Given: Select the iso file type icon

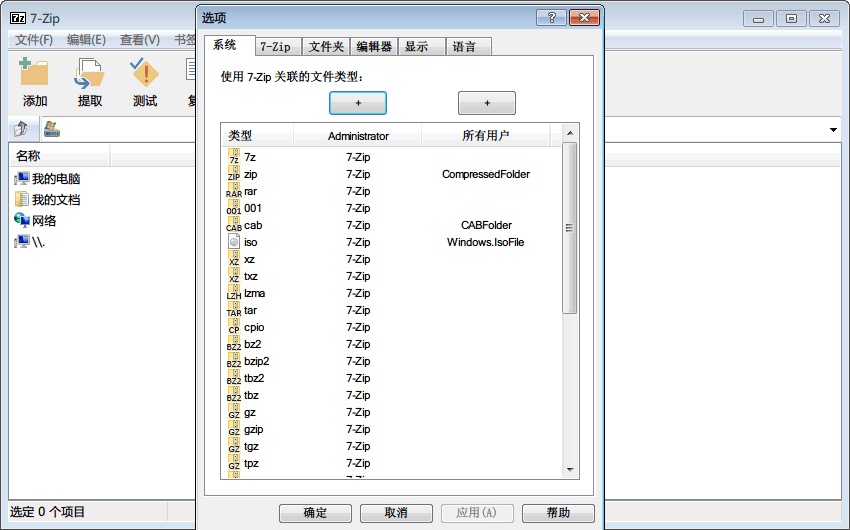Looking at the screenshot, I should 234,242.
